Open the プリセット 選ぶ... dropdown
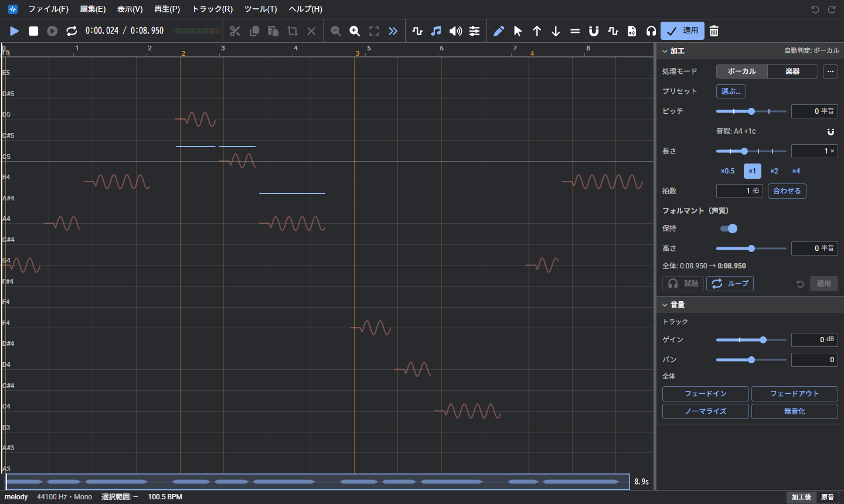Image resolution: width=844 pixels, height=504 pixels. pyautogui.click(x=731, y=91)
